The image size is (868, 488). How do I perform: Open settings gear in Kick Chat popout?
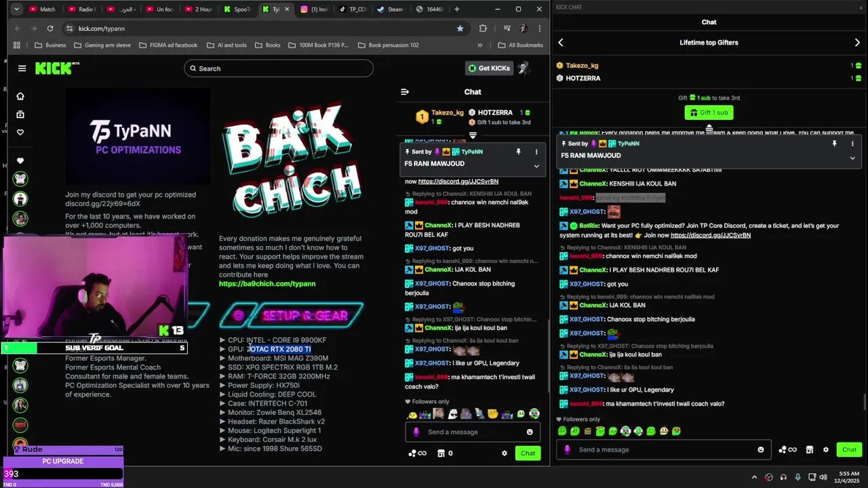tap(825, 449)
